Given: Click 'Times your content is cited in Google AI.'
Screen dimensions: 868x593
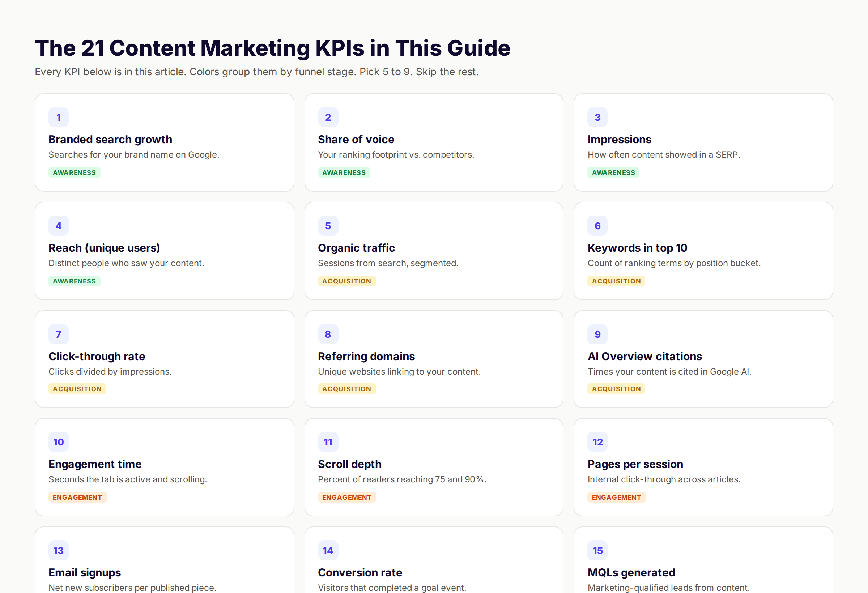Looking at the screenshot, I should (x=669, y=372).
